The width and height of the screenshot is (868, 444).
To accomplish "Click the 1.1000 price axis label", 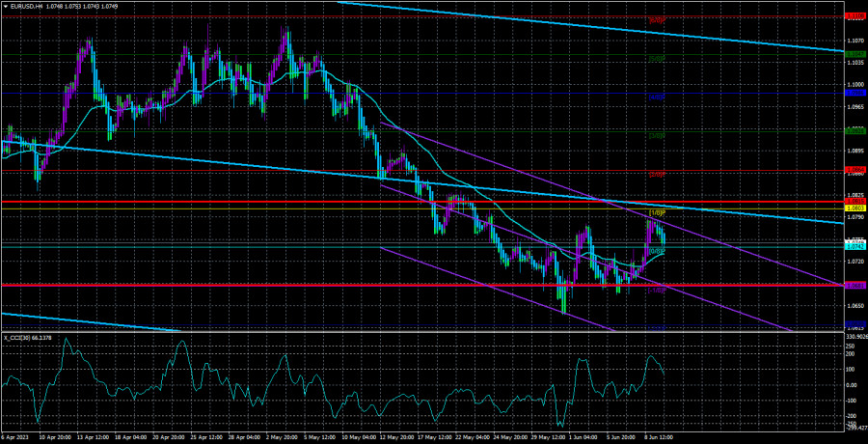I will 855,84.
